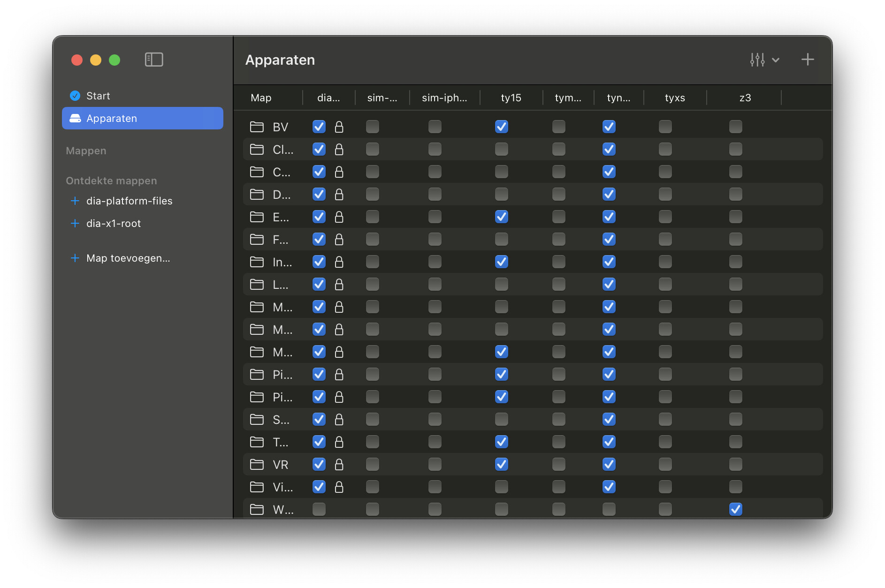Click plus icon next to dia-platform-files
The image size is (885, 588).
click(x=75, y=201)
